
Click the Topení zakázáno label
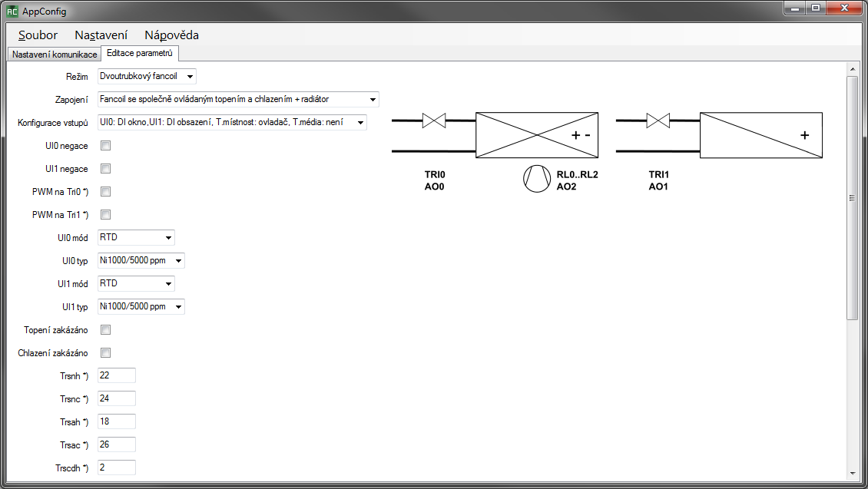click(56, 330)
